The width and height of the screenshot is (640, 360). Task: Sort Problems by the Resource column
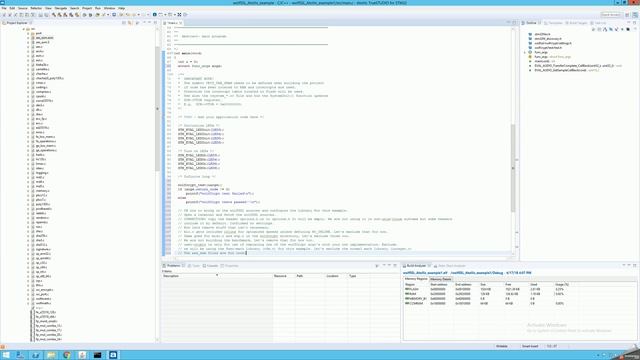[x=284, y=276]
